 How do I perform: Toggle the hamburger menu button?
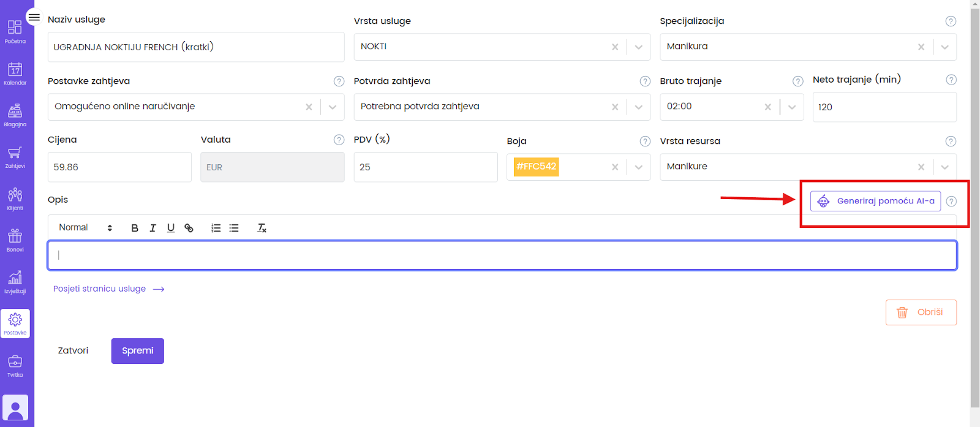point(34,17)
